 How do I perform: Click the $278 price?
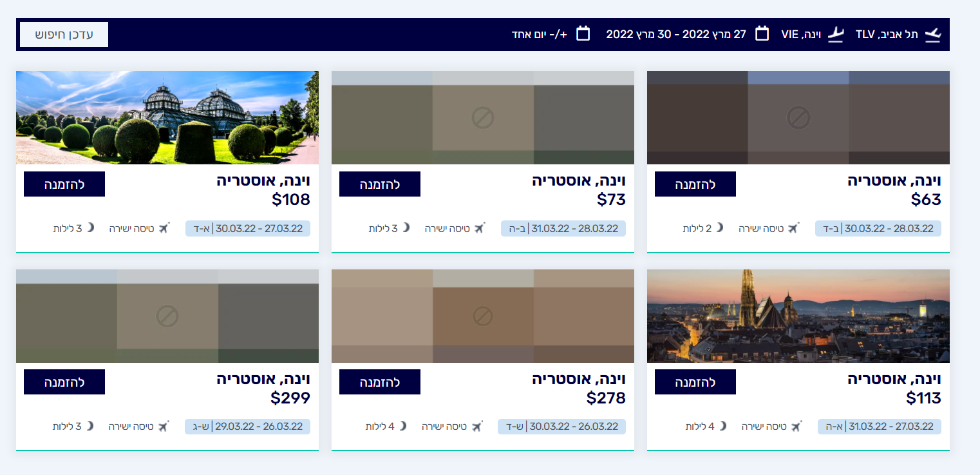click(x=606, y=398)
